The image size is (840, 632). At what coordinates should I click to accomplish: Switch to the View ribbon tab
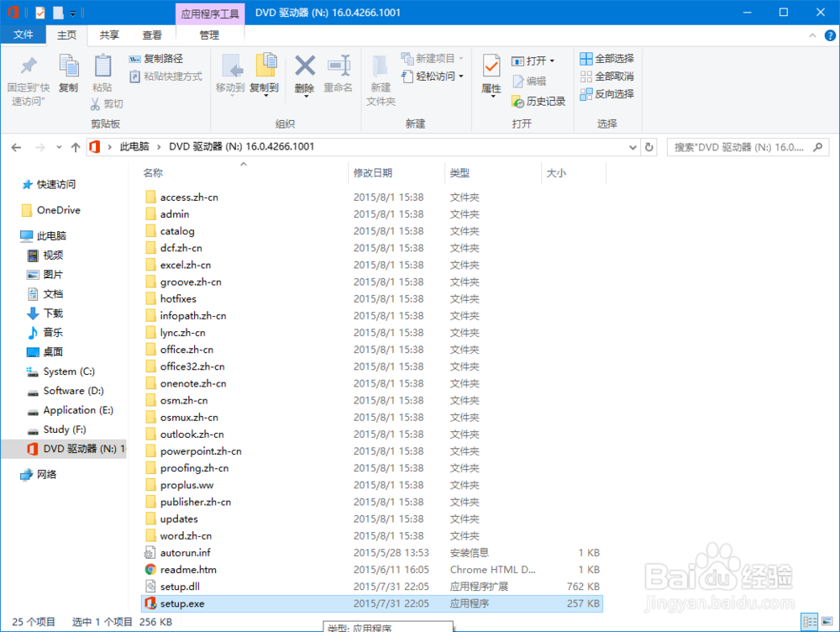tap(152, 35)
